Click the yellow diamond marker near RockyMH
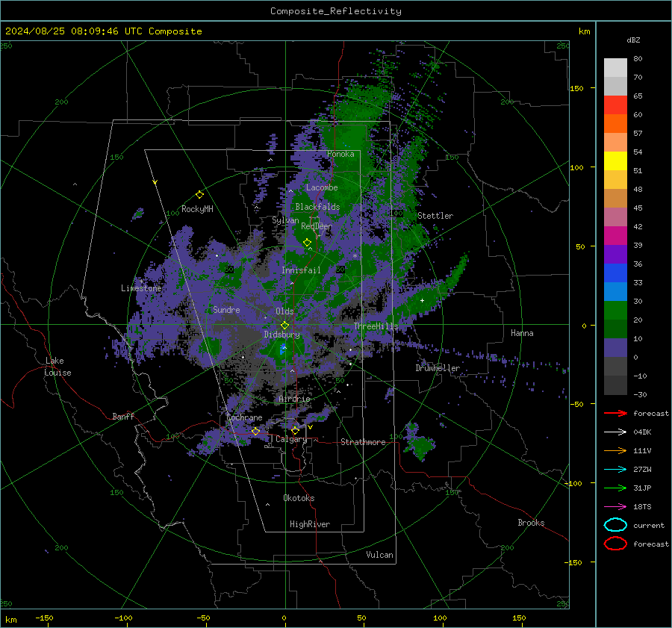This screenshot has height=628, width=672. [199, 195]
